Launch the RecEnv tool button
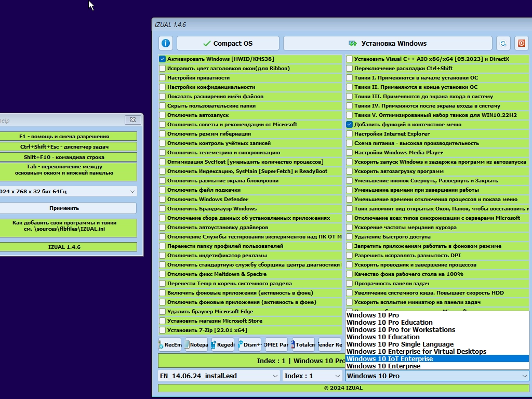Viewport: 532px width, 399px height. [x=170, y=344]
